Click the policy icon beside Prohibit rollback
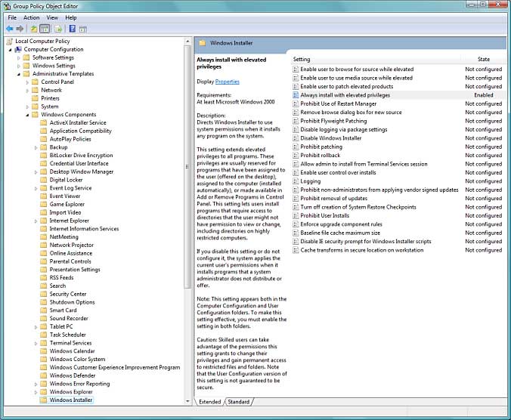511x420 pixels. (296, 156)
